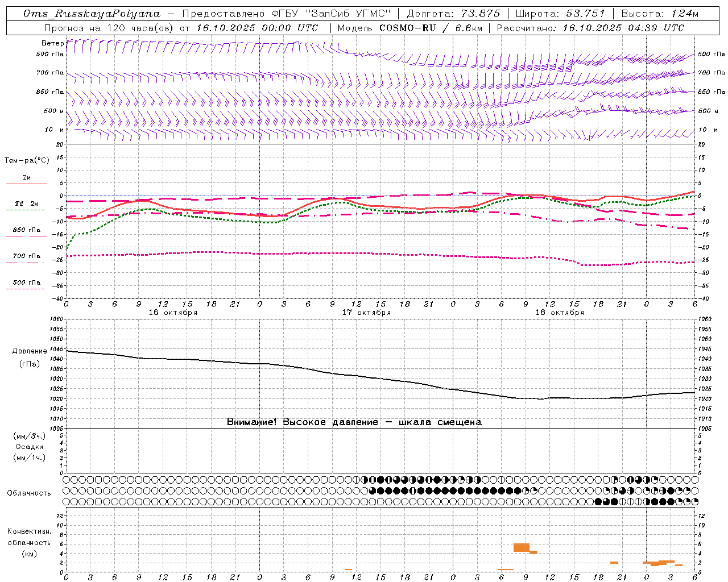The height and width of the screenshot is (582, 728).
Task: Click the '700 гПа' entry in temperature legend
Action: click(x=27, y=256)
